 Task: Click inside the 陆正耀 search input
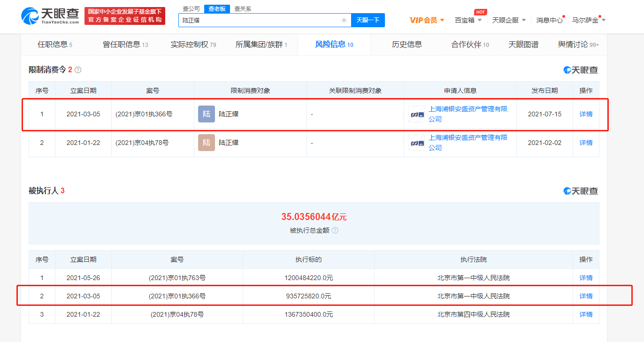(x=258, y=20)
